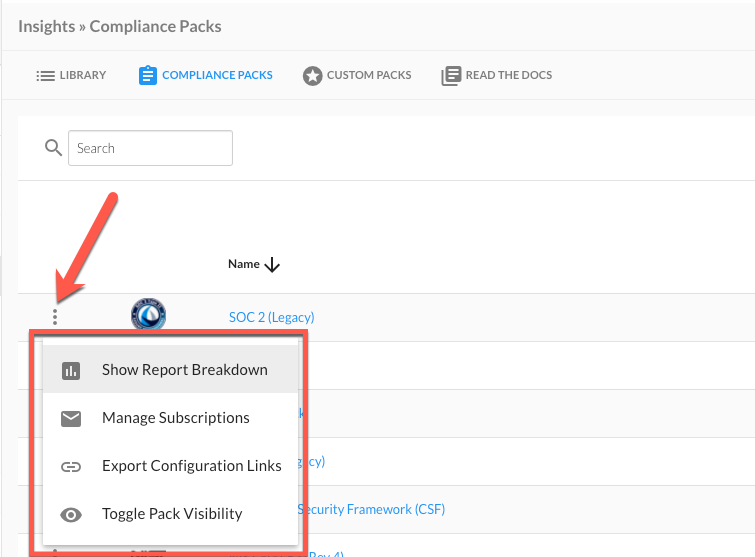755x557 pixels.
Task: Toggle the Name sort arrow
Action: coord(273,264)
